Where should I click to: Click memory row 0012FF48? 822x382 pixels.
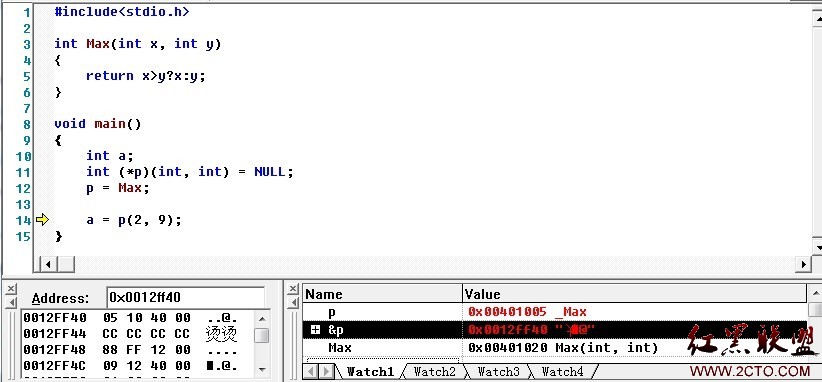pos(131,349)
